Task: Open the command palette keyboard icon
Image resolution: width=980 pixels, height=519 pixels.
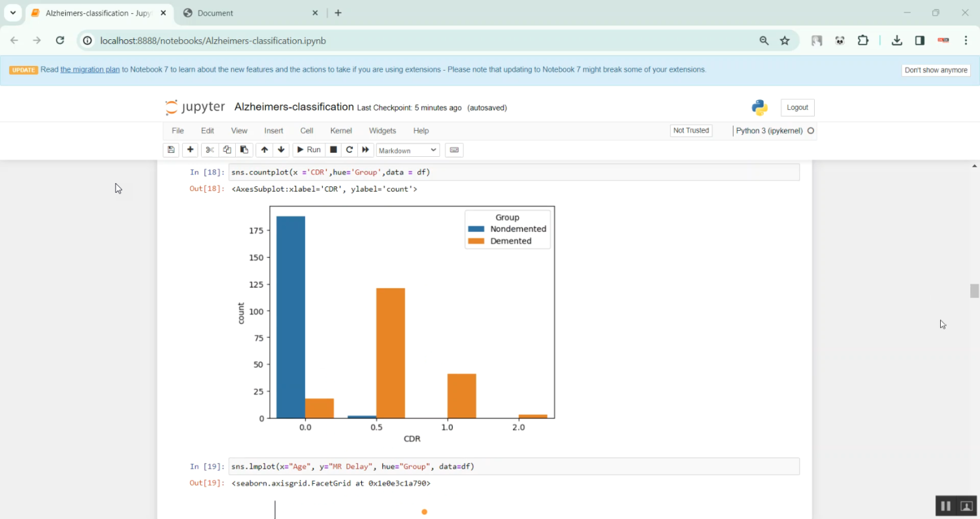Action: (x=454, y=150)
